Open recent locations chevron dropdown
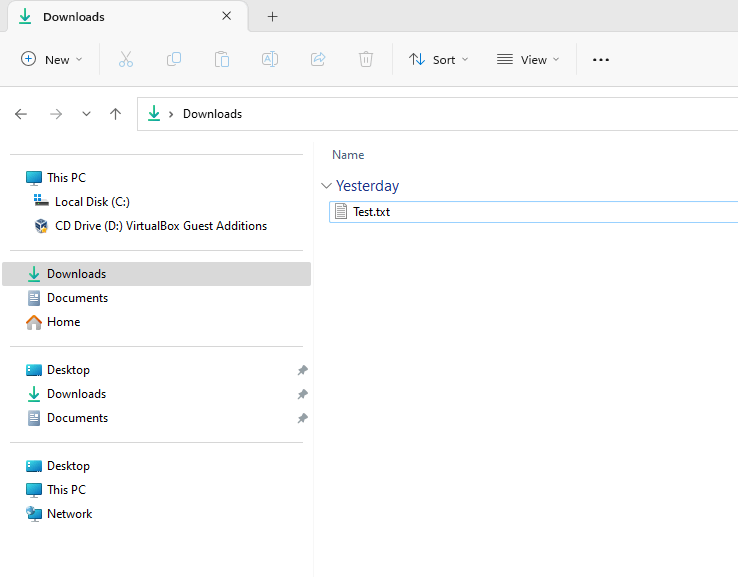Screen dimensions: 738x577 click(86, 114)
